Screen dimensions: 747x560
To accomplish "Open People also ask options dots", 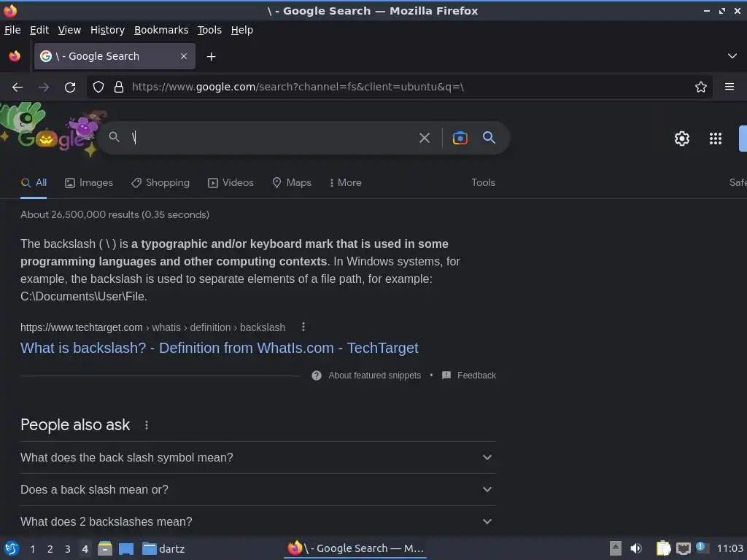I will coord(147,425).
